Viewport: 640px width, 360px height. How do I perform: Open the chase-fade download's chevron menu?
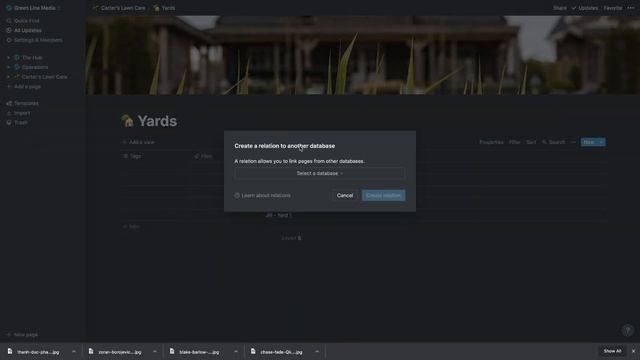coord(317,351)
